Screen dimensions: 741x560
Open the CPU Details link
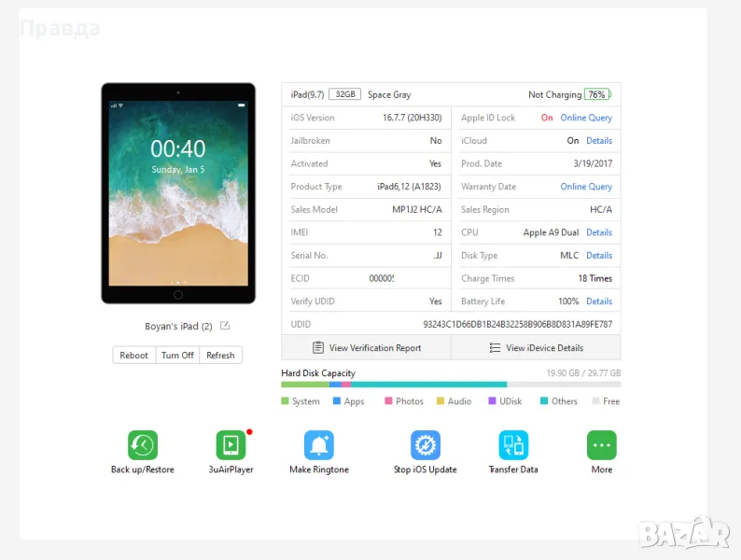coord(599,232)
